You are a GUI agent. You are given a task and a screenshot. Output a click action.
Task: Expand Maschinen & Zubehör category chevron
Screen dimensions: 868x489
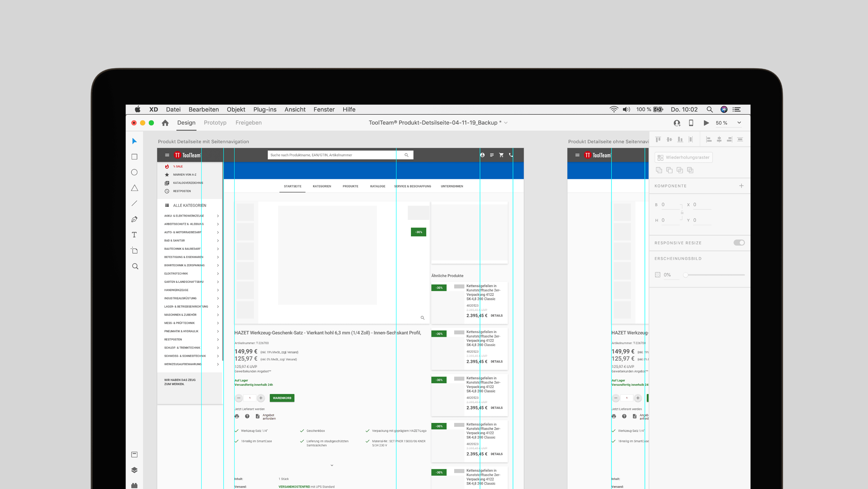point(218,315)
